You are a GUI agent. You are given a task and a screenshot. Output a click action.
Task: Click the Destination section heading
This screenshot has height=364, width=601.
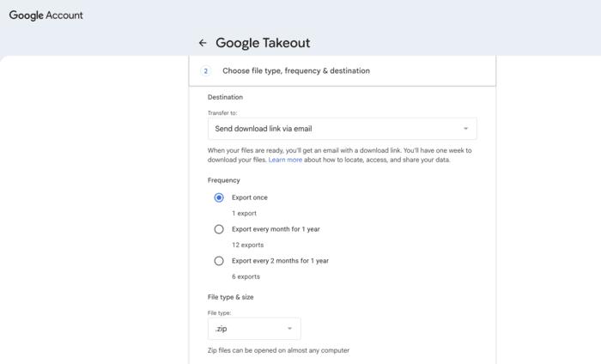coord(225,97)
